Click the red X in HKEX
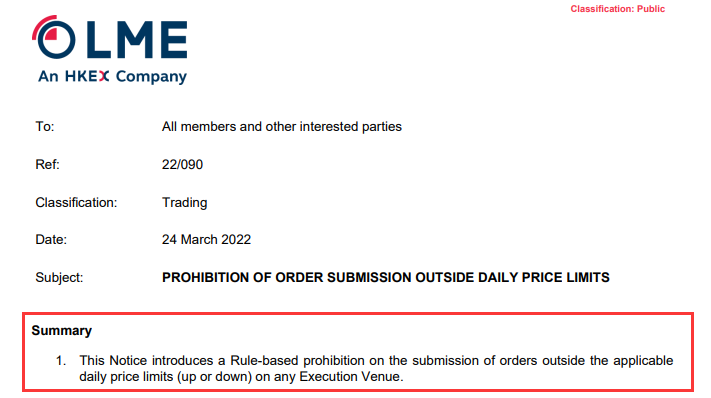This screenshot has width=711, height=398. 104,76
